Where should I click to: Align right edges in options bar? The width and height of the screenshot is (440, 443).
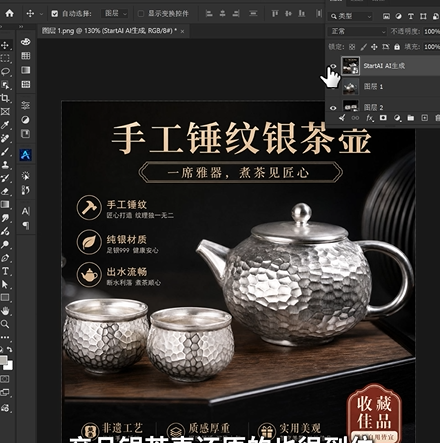[x=236, y=14]
